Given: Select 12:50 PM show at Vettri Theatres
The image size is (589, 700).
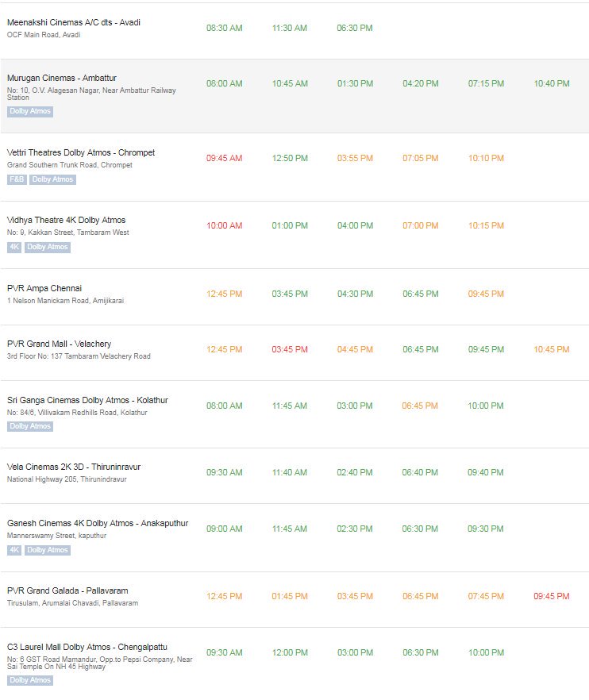Looking at the screenshot, I should [x=290, y=158].
